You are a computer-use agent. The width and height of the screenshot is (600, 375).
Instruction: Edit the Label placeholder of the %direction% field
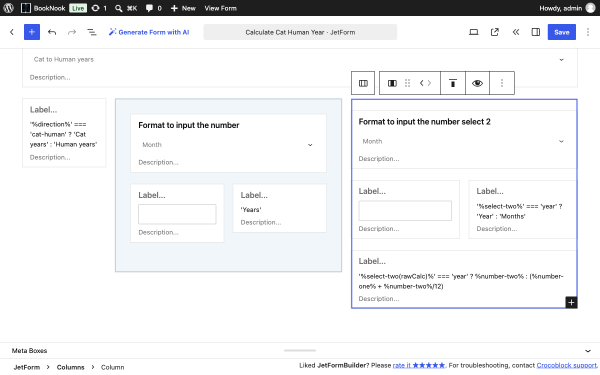click(x=43, y=110)
